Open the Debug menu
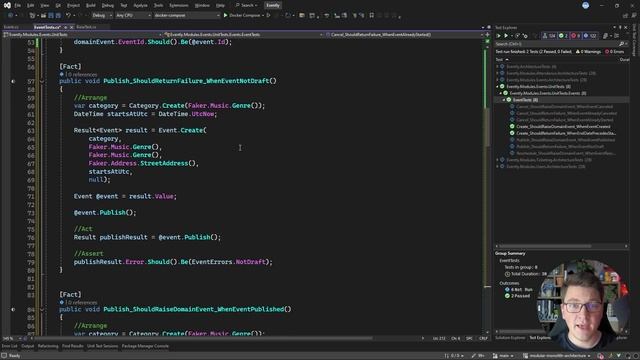 point(108,6)
